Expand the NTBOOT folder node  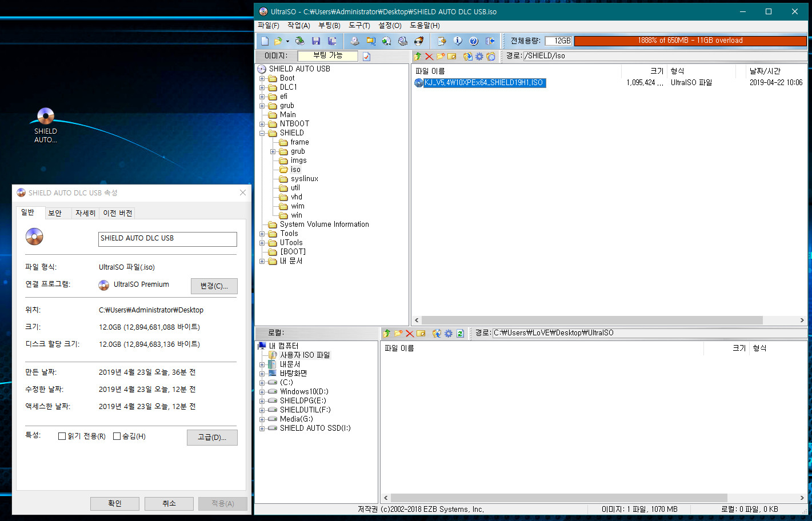tap(262, 124)
